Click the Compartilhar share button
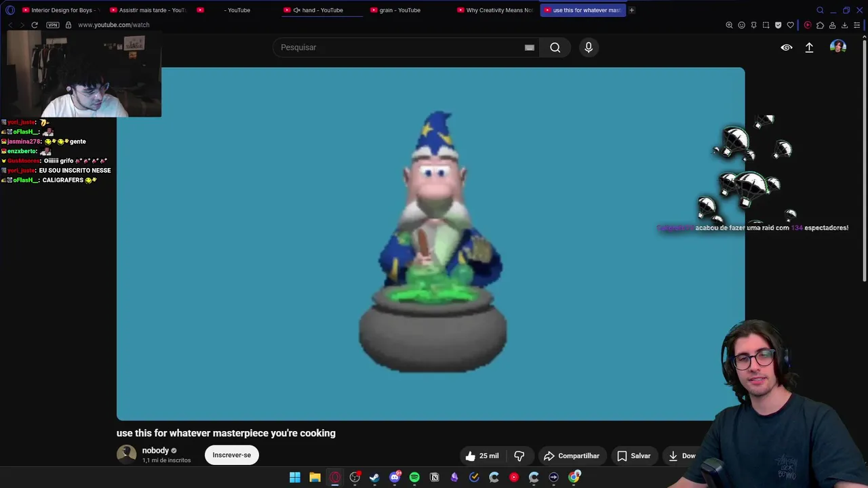Image resolution: width=868 pixels, height=488 pixels. click(572, 455)
